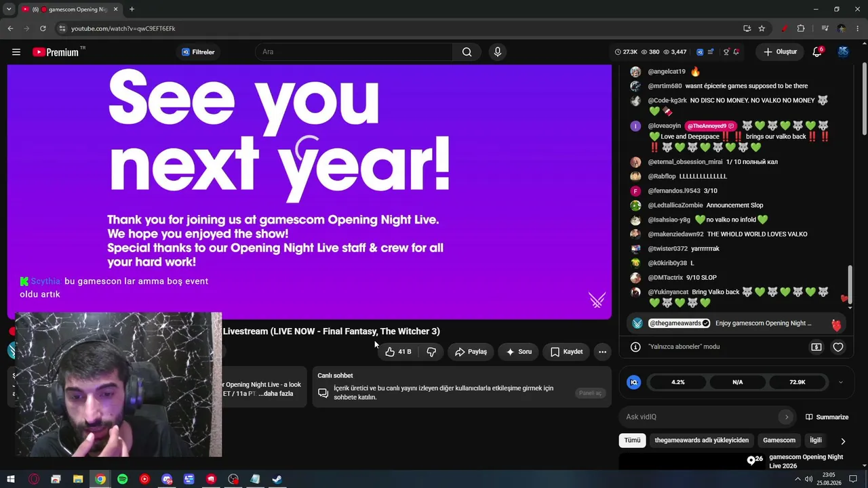Open the vidIQ list icon in stats bar
This screenshot has width=868, height=488.
[711, 52]
